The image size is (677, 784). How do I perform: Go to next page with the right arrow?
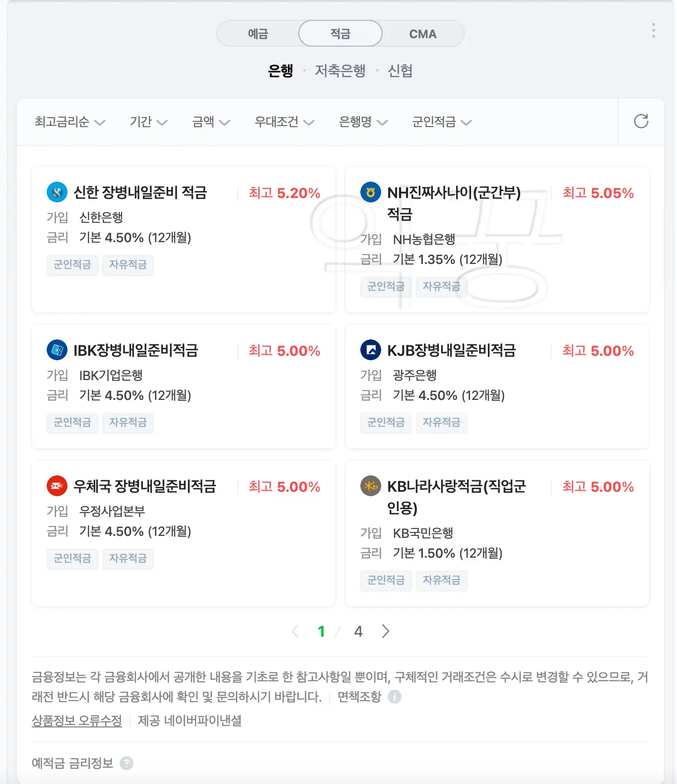pyautogui.click(x=386, y=631)
